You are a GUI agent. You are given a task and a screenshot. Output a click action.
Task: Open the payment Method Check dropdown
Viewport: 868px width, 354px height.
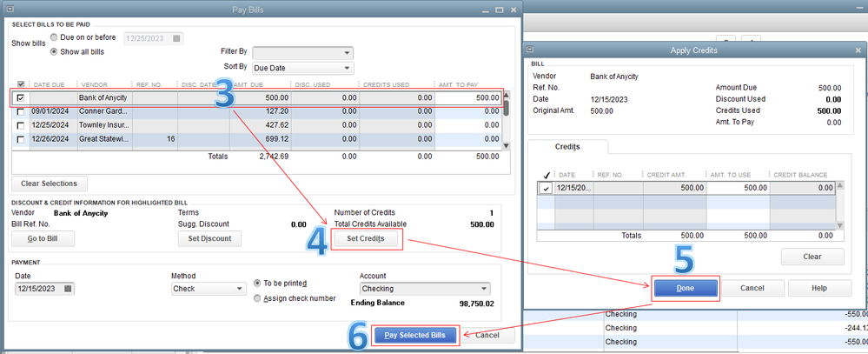coord(209,289)
